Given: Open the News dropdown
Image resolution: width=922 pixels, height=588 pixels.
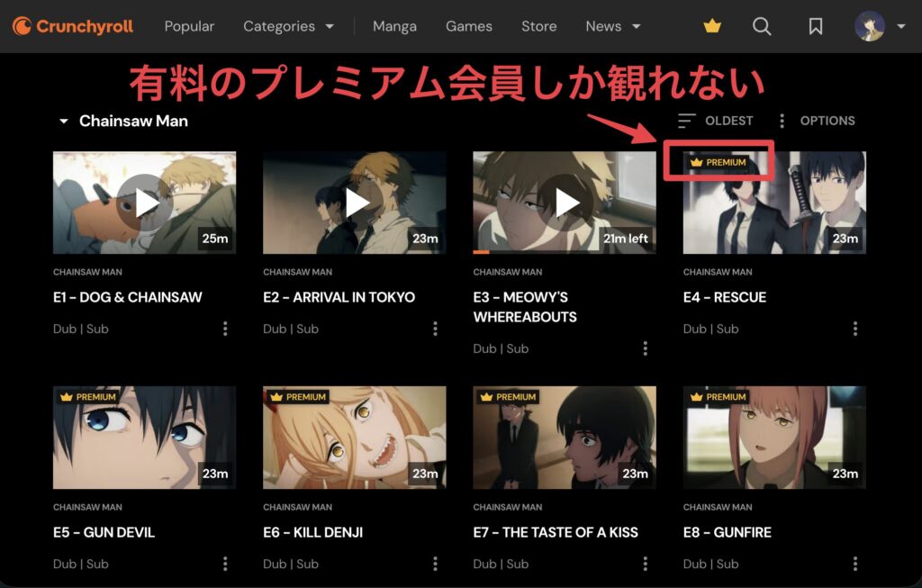Looking at the screenshot, I should [x=611, y=26].
